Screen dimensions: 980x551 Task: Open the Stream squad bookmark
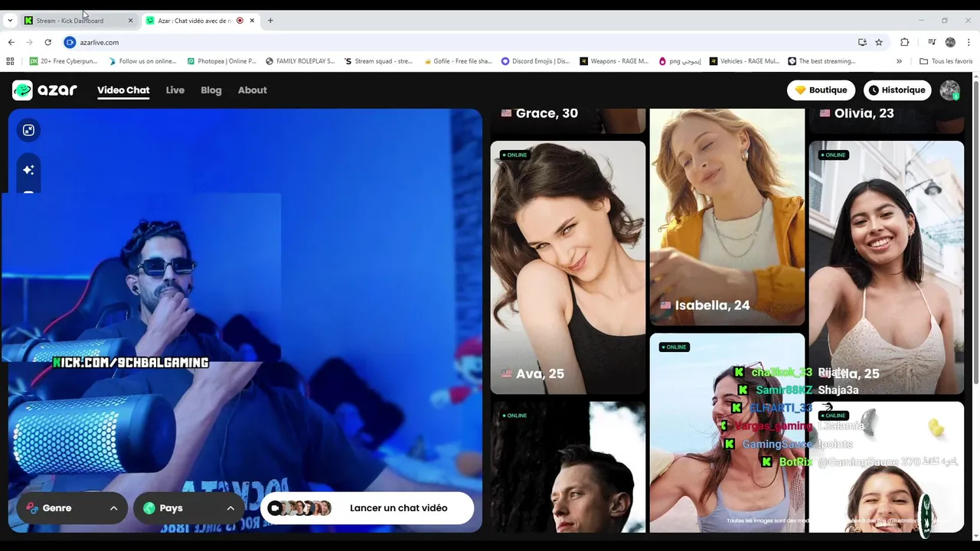click(x=379, y=61)
